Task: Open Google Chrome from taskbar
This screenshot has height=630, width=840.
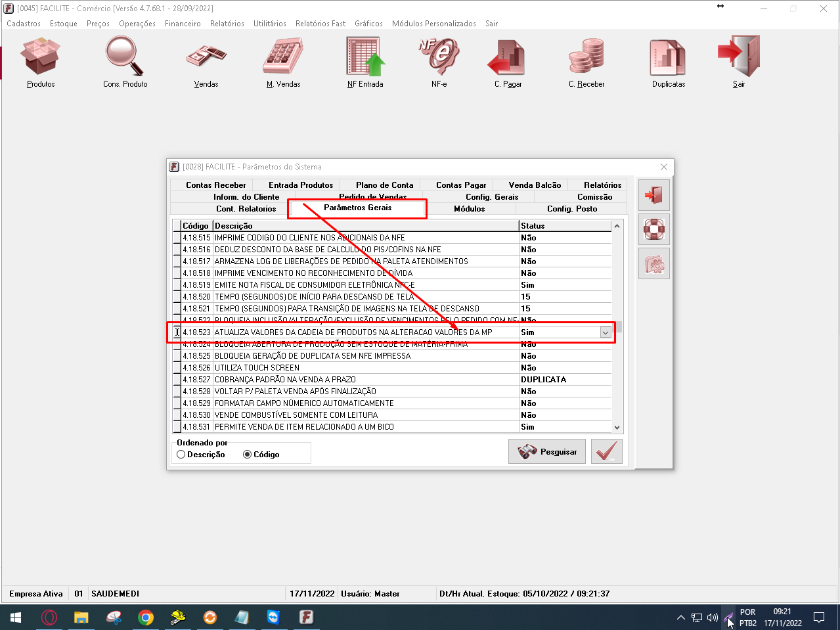Action: pyautogui.click(x=146, y=618)
